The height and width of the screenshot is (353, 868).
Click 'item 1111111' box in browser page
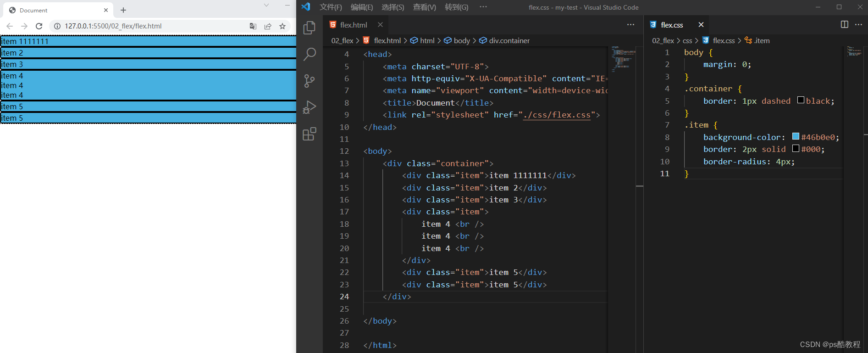[148, 41]
